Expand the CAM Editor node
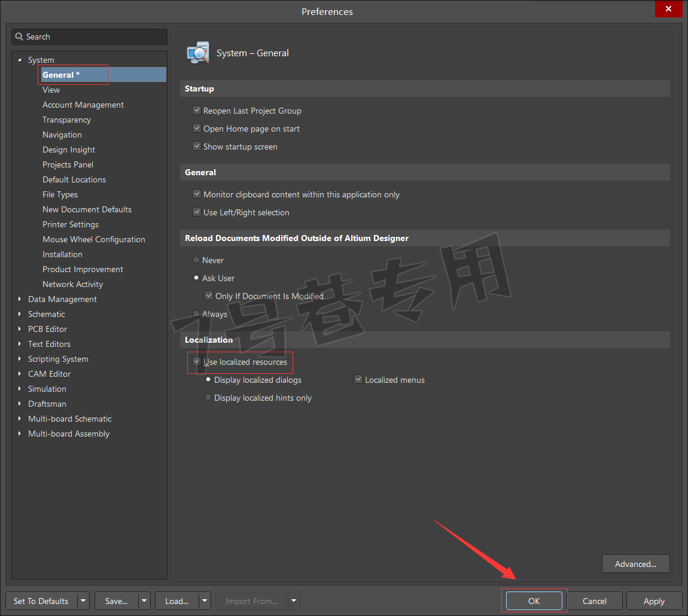 coord(19,374)
